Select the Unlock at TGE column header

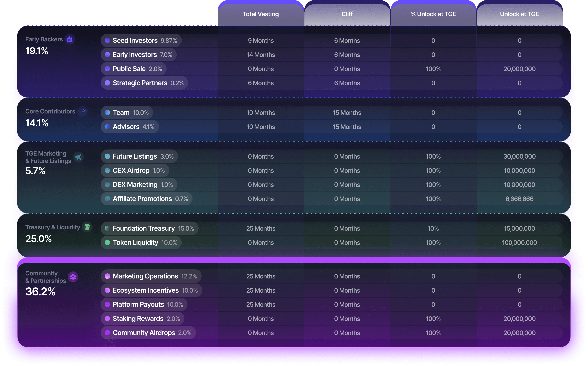tap(519, 14)
